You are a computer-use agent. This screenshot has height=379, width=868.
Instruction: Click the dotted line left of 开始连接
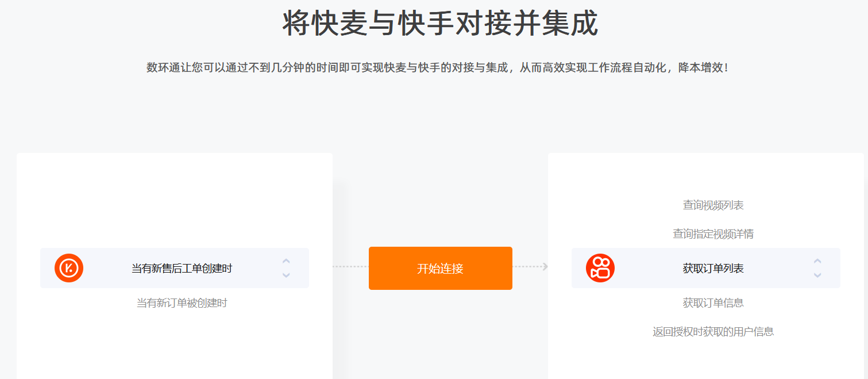tap(350, 266)
